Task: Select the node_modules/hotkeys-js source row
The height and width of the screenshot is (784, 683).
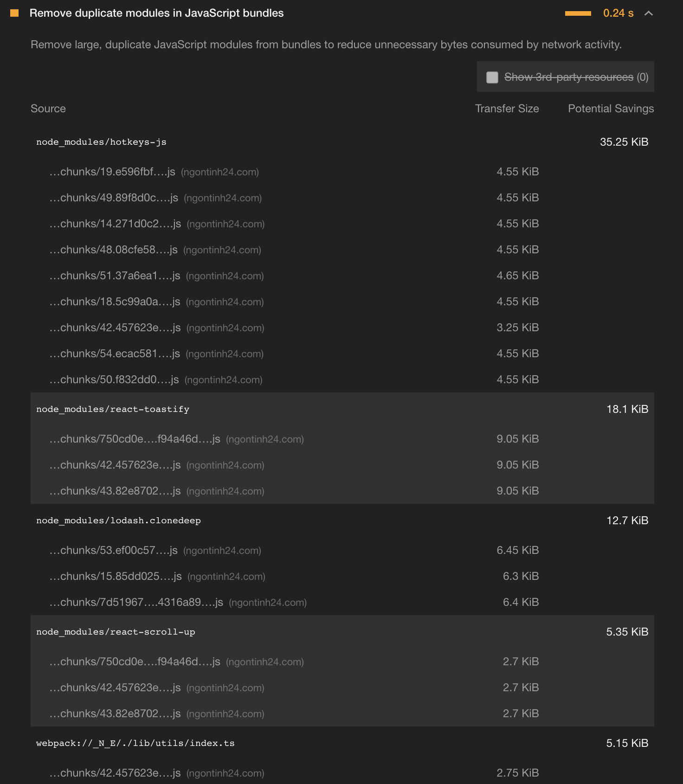Action: coord(103,142)
